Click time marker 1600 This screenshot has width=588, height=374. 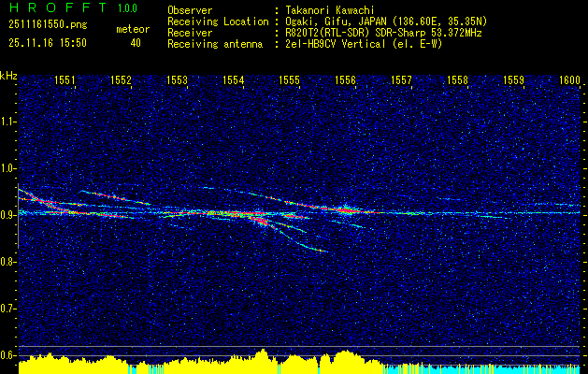[569, 79]
